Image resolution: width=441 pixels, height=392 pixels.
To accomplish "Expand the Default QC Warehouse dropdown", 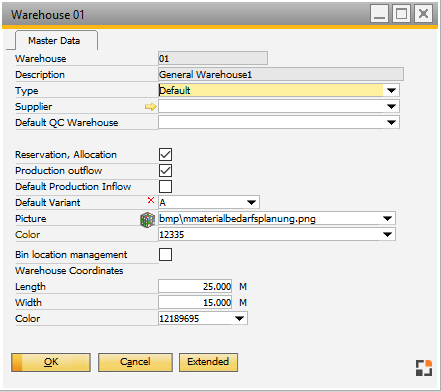I will point(391,122).
